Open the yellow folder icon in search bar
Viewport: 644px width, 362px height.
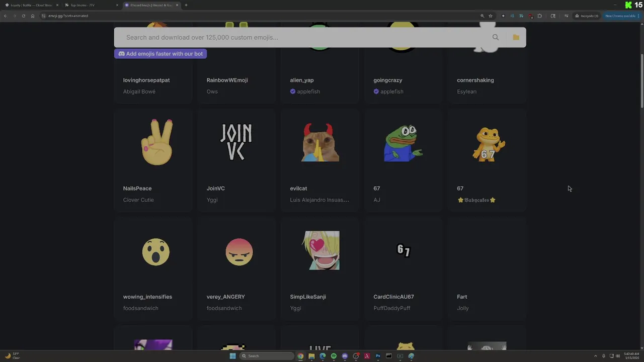pos(516,37)
